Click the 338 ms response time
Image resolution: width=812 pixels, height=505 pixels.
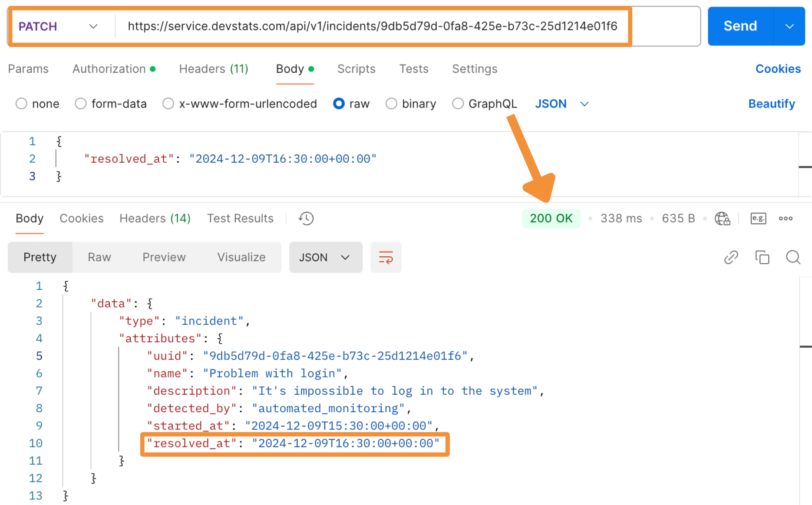click(621, 218)
